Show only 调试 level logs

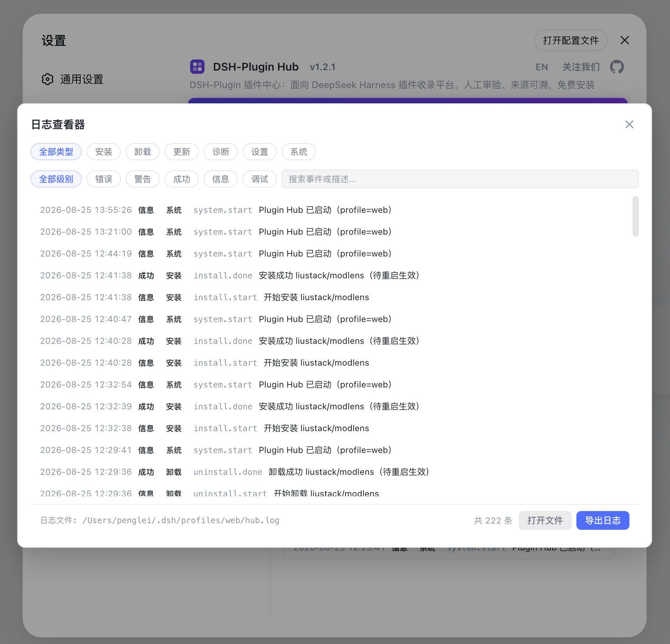[x=260, y=179]
